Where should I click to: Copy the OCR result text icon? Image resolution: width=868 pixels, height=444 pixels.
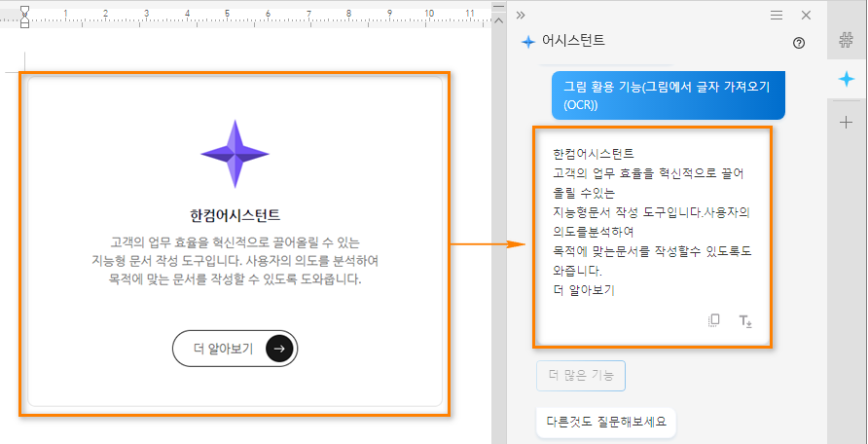(714, 320)
